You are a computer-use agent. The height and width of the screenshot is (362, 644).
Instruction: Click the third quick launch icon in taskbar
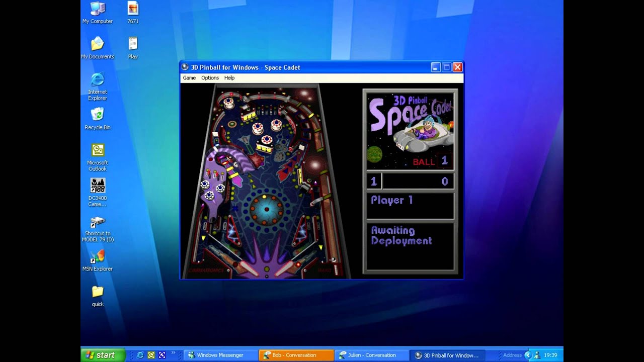tap(162, 355)
